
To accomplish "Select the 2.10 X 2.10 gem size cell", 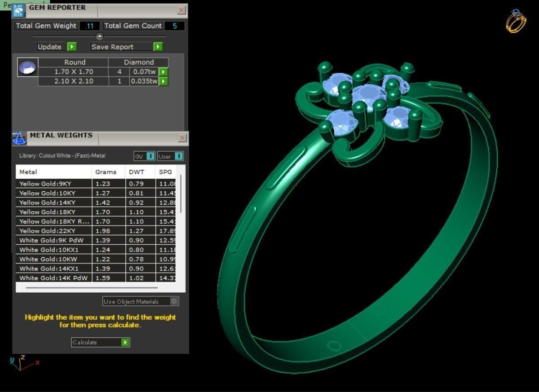I will [73, 81].
